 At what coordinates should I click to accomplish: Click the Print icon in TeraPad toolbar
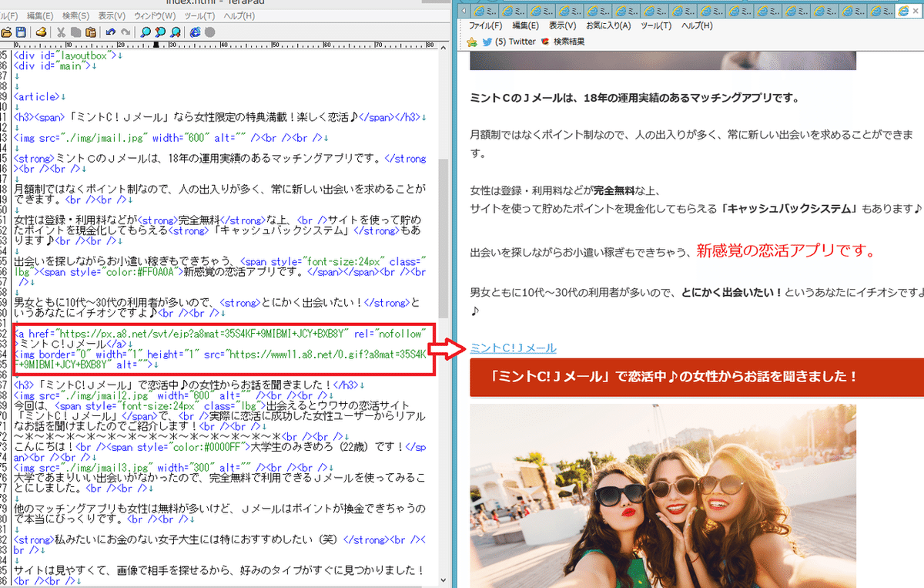tap(42, 32)
